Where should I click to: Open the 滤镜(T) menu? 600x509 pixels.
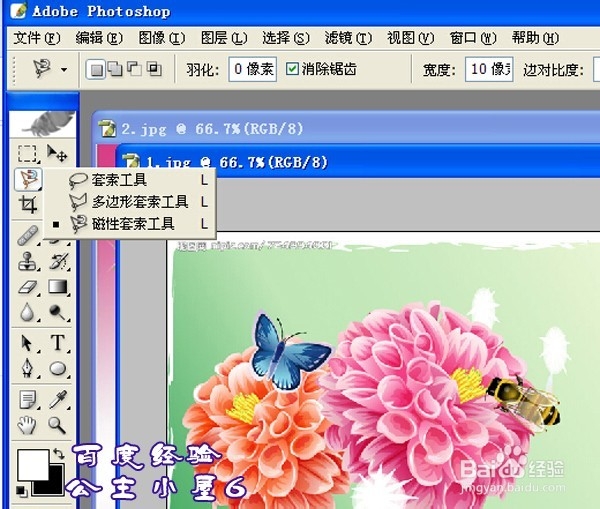(x=348, y=38)
